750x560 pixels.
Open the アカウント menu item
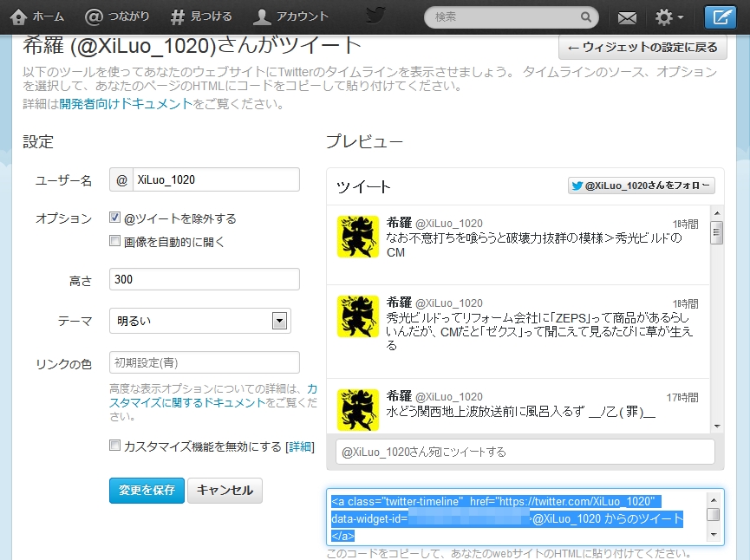click(x=290, y=16)
